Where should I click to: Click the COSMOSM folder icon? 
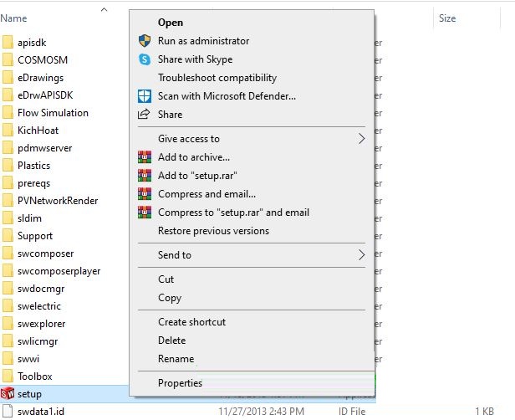(x=8, y=59)
